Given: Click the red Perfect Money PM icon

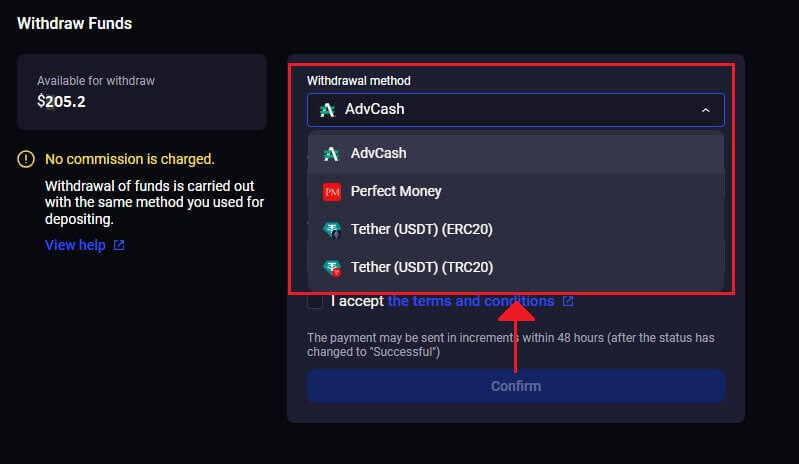Looking at the screenshot, I should coord(332,192).
